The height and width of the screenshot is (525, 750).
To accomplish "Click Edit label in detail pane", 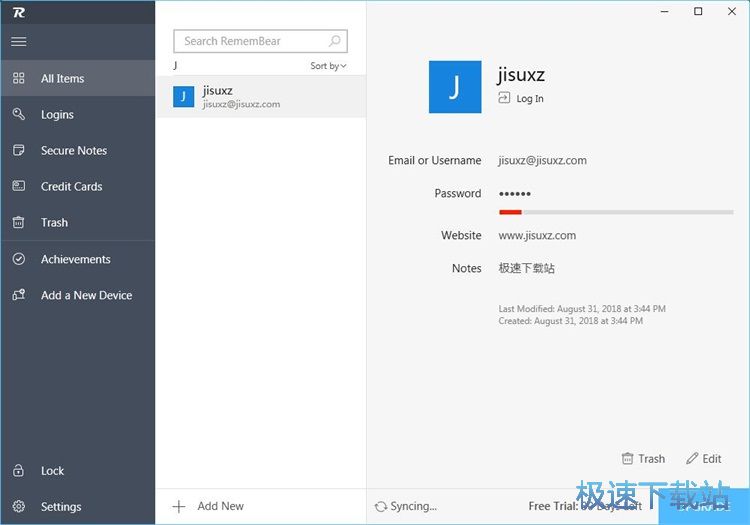I will [x=712, y=459].
